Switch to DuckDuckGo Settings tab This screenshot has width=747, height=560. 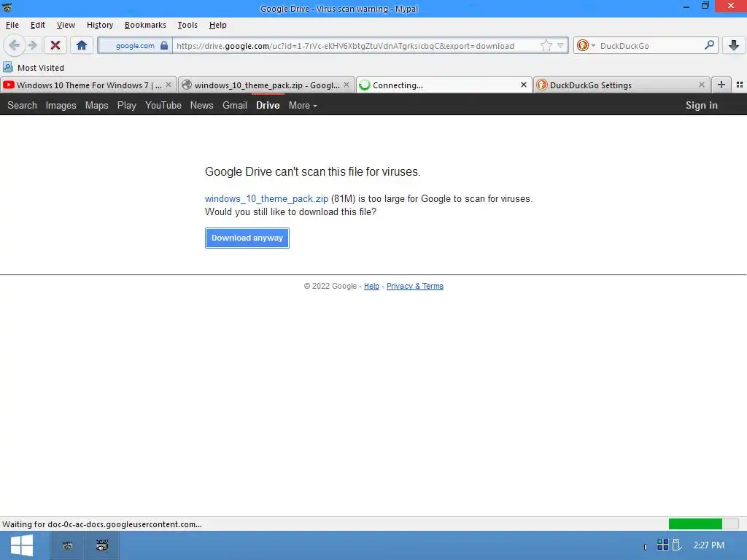point(622,85)
